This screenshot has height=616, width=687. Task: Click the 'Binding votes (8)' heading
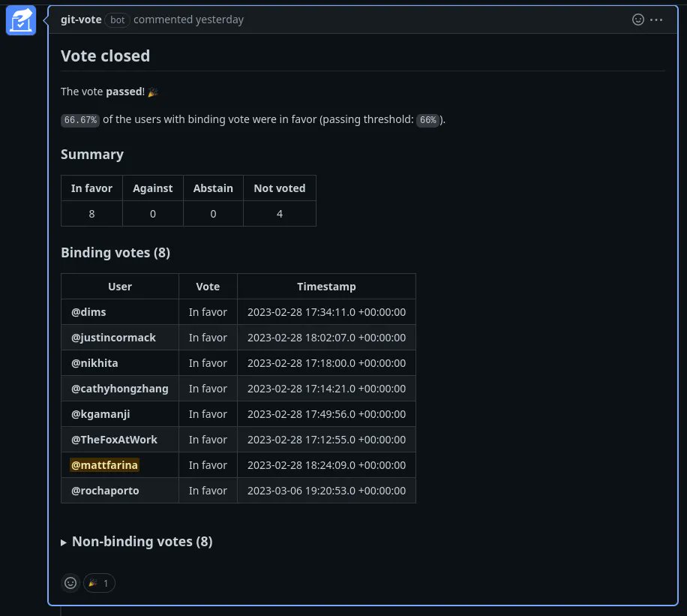115,253
